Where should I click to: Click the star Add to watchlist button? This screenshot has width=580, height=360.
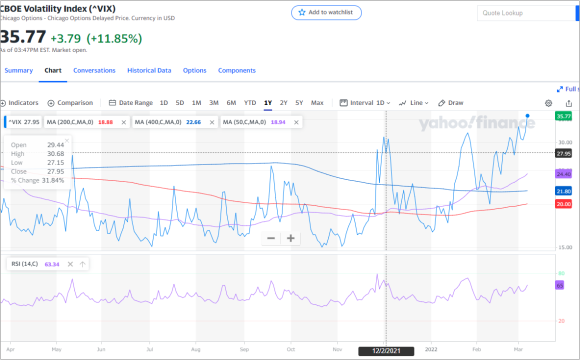(326, 13)
